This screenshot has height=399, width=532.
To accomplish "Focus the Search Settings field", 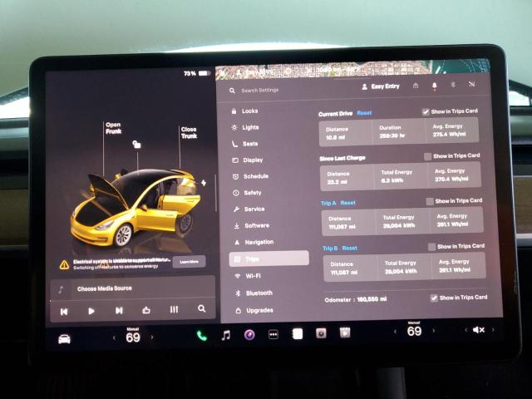I will [x=260, y=91].
